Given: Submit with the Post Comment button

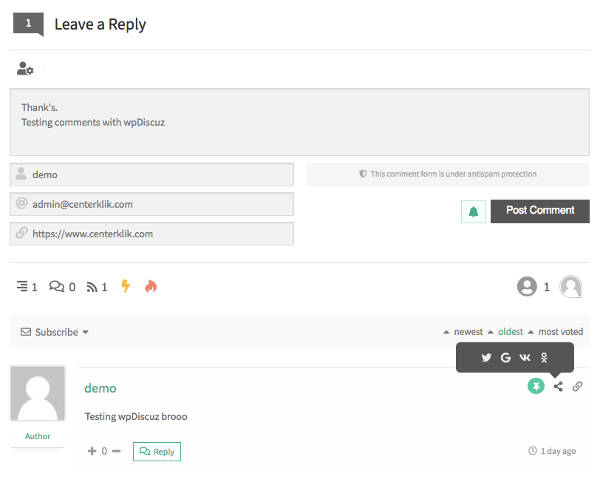Looking at the screenshot, I should tap(540, 211).
